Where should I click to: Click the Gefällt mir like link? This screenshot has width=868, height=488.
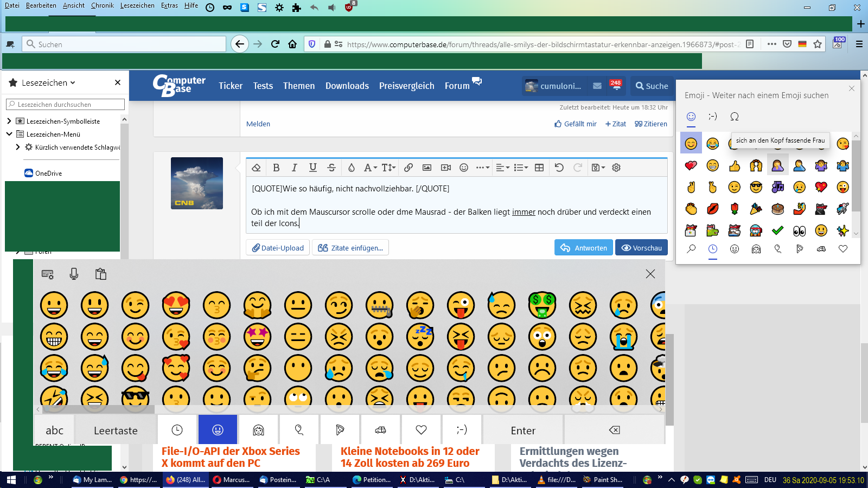point(576,124)
